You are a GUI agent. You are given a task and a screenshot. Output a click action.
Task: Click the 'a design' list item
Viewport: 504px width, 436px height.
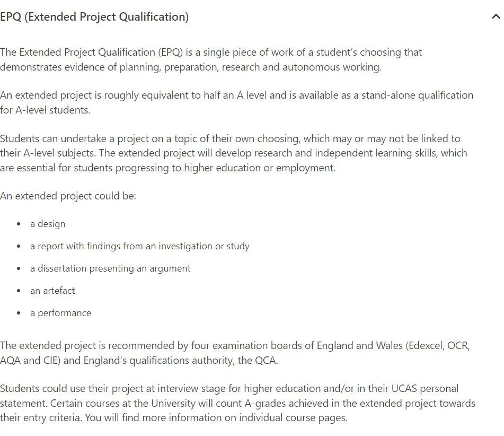point(48,224)
